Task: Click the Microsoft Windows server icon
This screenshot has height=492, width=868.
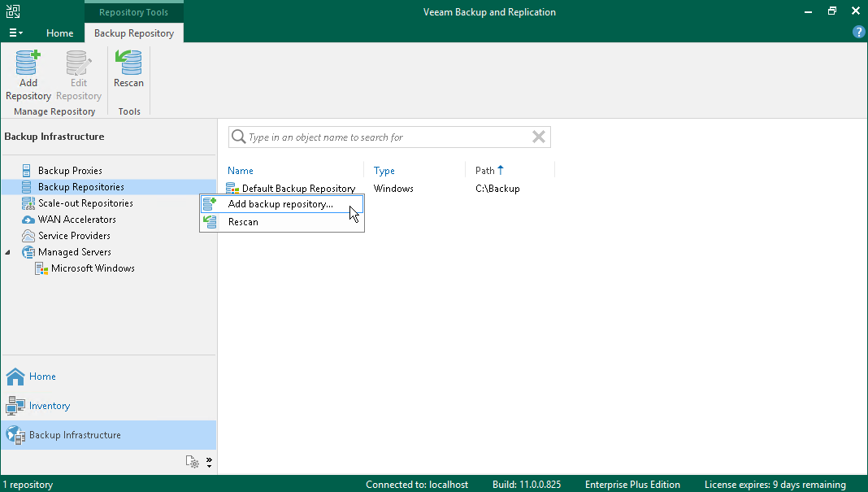Action: point(41,268)
